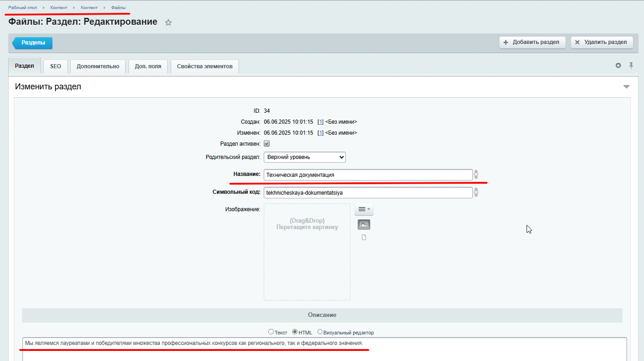
Task: Click into the Название text field
Action: (368, 175)
